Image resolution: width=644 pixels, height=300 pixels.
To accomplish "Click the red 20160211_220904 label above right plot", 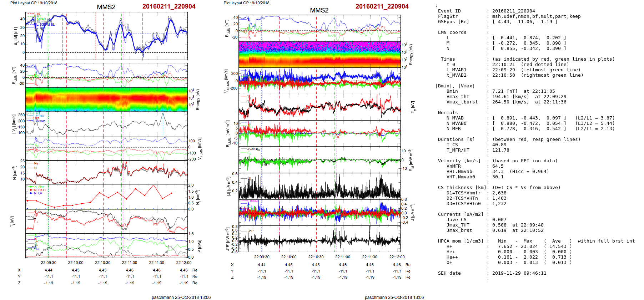I will tap(382, 6).
